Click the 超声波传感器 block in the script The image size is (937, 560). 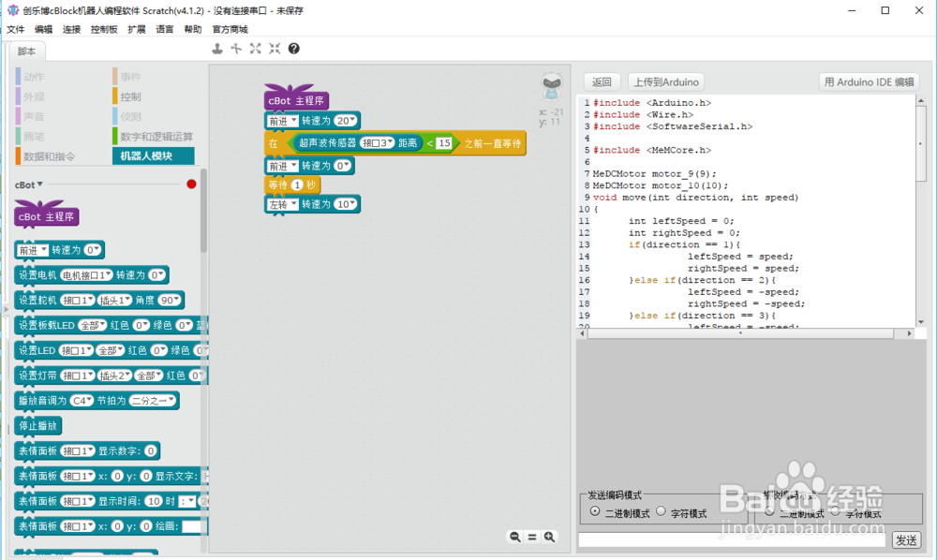click(x=359, y=143)
